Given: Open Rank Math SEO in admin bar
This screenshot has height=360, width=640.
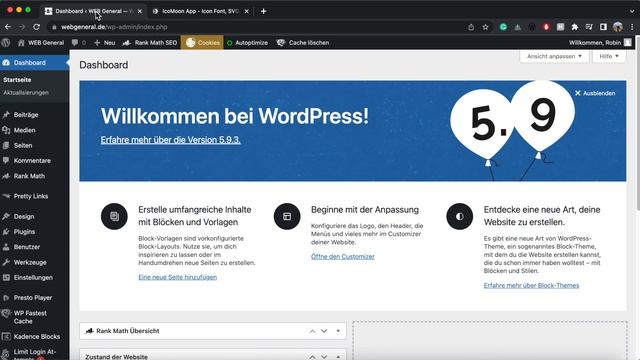Looking at the screenshot, I should click(x=150, y=42).
